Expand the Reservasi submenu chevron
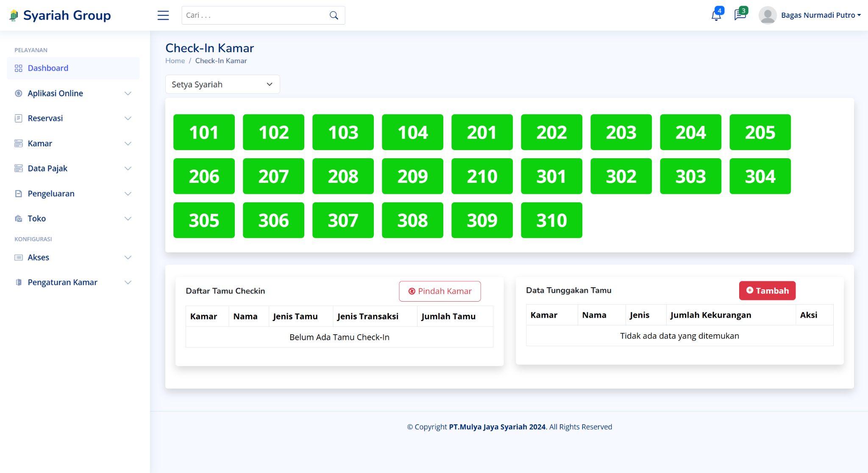Viewport: 868px width, 473px height. 128,118
